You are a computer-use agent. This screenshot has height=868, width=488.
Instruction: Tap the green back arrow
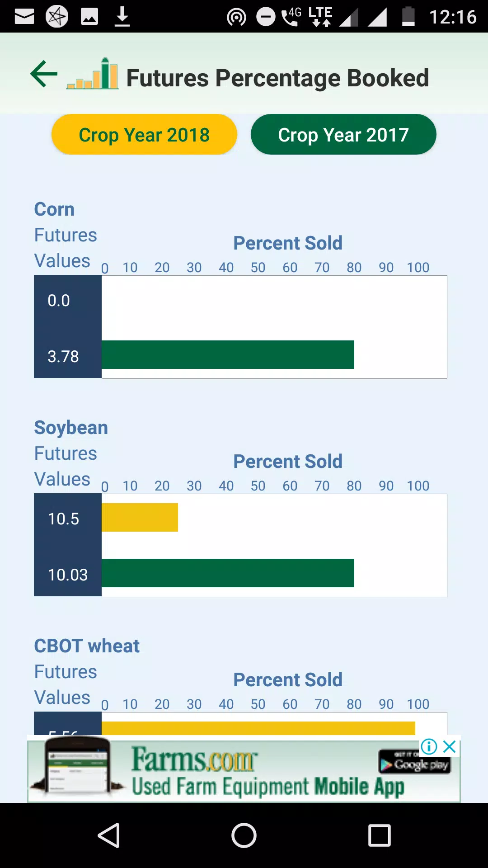pyautogui.click(x=44, y=74)
